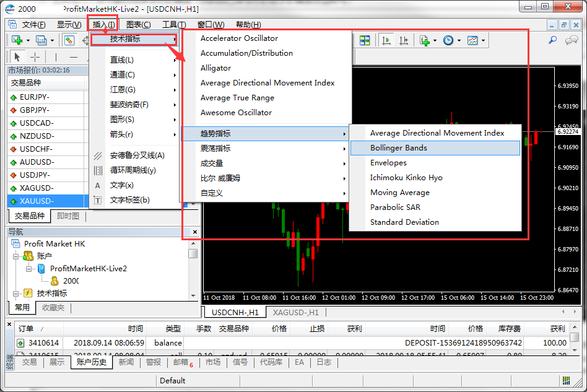Select the crosshair cursor tool

35,57
